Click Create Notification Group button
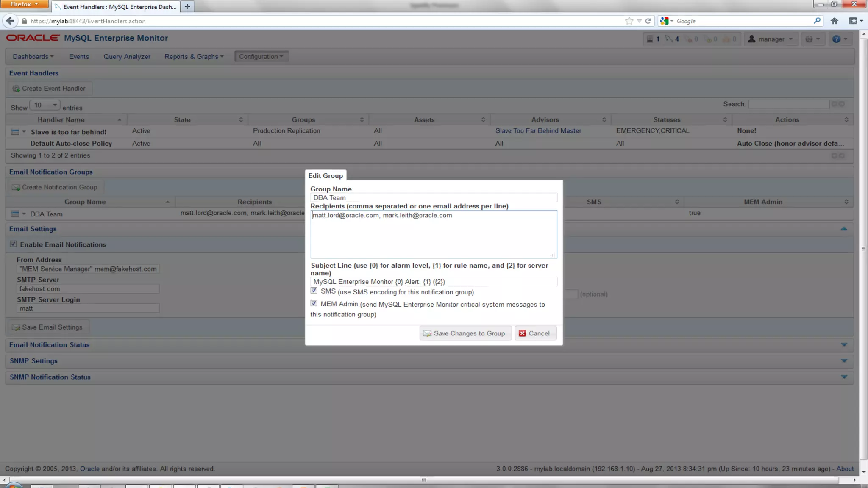868x488 pixels. (56, 187)
